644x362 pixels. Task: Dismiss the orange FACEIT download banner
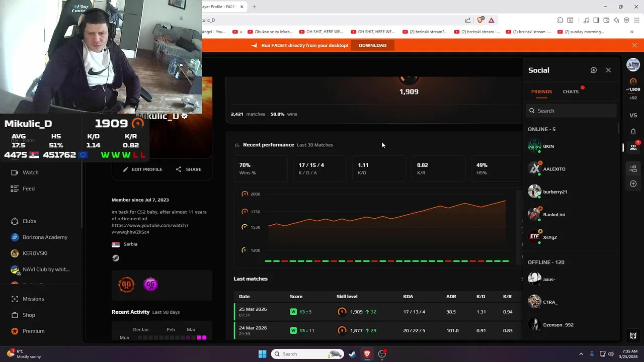pos(634,45)
